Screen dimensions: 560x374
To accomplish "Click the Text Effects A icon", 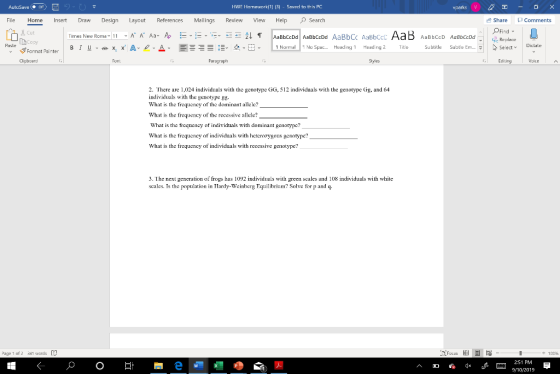I will click(x=133, y=48).
